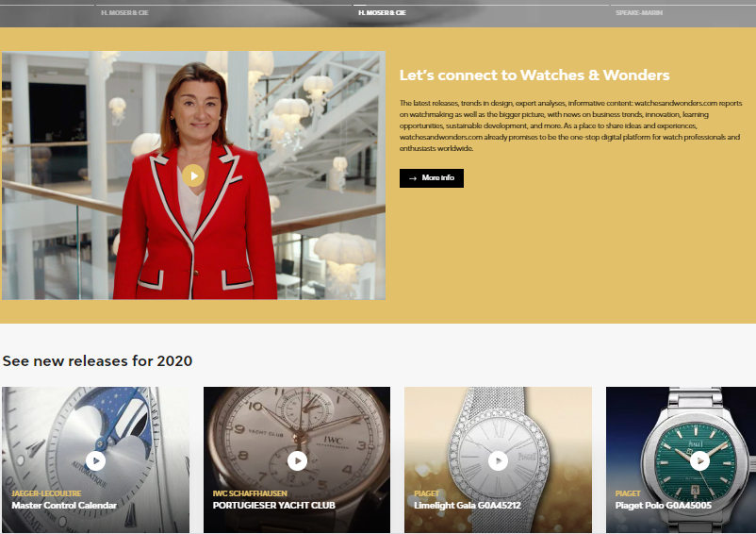The width and height of the screenshot is (756, 534).
Task: Open the Limelight Gala G0A45212 title link
Action: point(468,506)
